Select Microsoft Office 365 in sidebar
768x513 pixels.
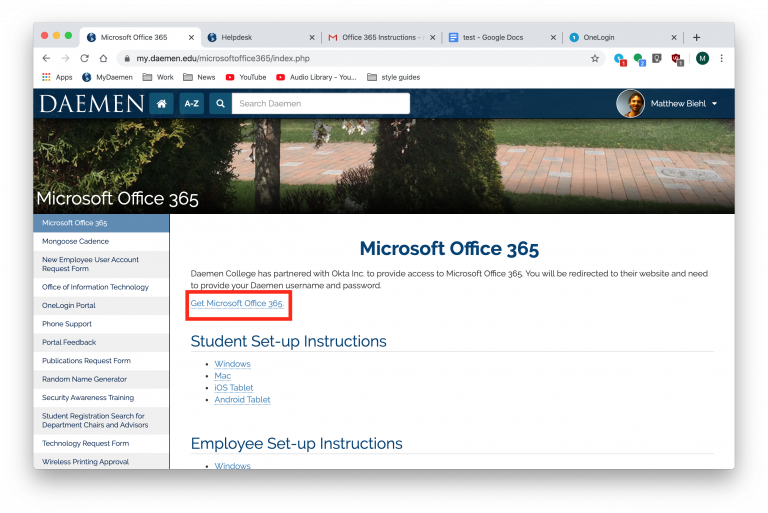pyautogui.click(x=101, y=223)
